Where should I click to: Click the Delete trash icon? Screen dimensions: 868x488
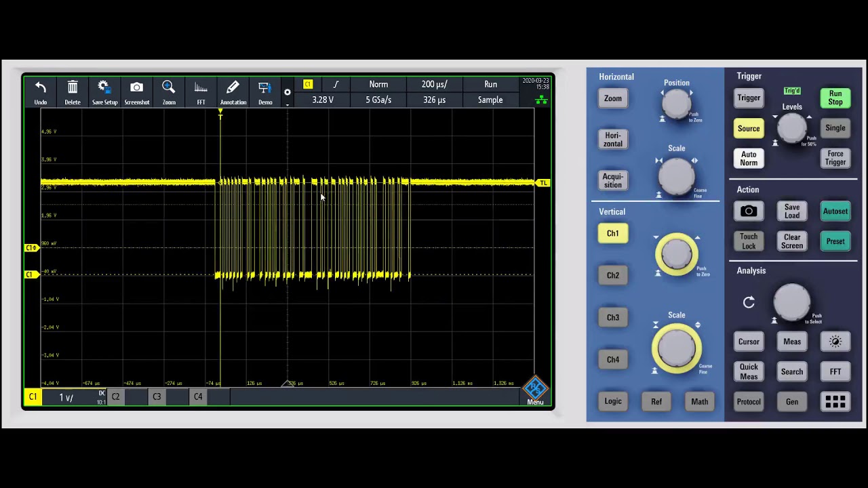73,87
